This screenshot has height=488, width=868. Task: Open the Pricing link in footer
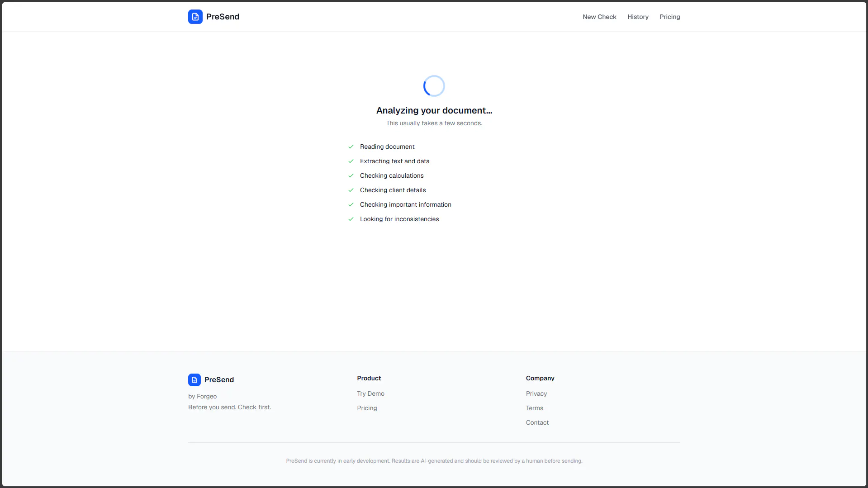367,408
